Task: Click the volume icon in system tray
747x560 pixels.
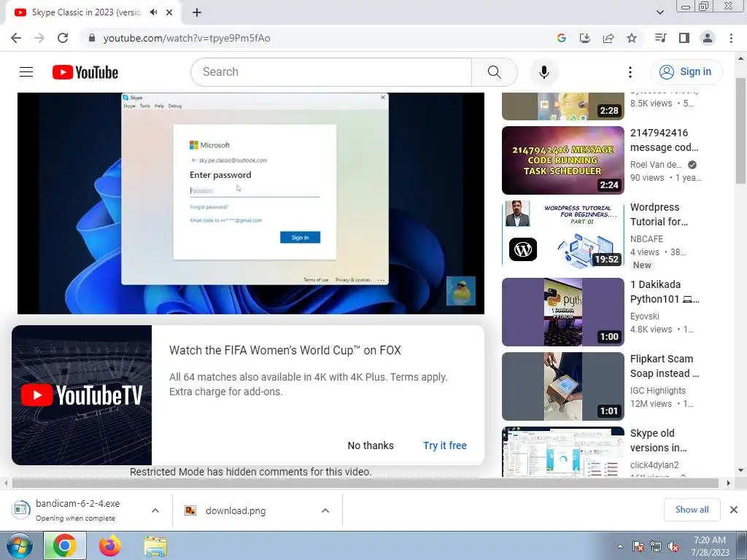Action: 673,547
